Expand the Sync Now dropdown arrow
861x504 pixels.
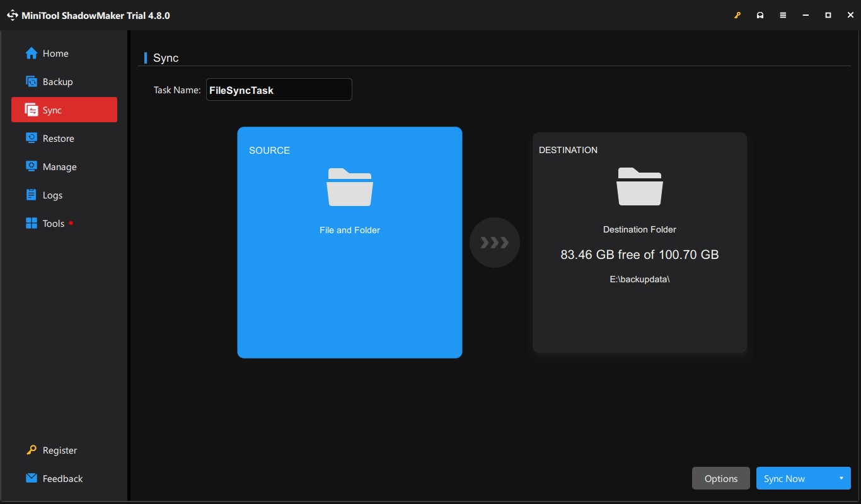[x=841, y=478]
